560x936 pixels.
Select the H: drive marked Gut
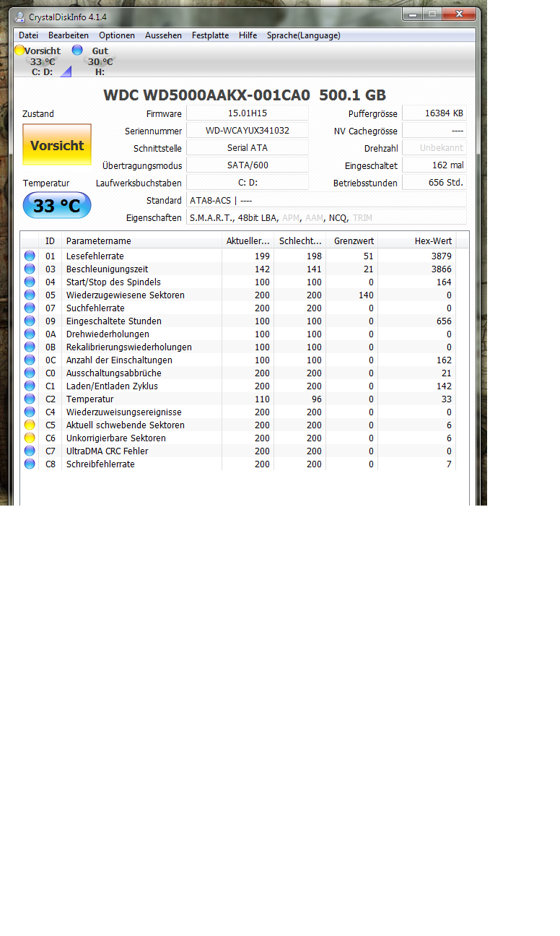click(x=99, y=61)
